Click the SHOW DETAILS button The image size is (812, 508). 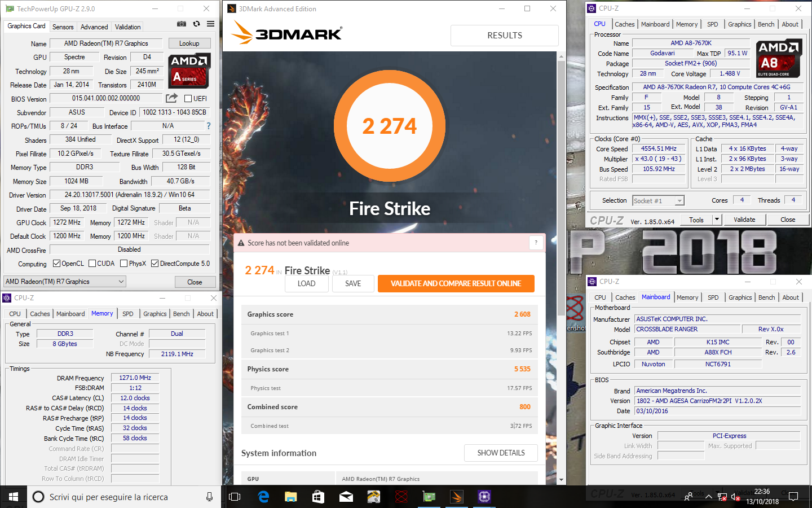tap(501, 453)
